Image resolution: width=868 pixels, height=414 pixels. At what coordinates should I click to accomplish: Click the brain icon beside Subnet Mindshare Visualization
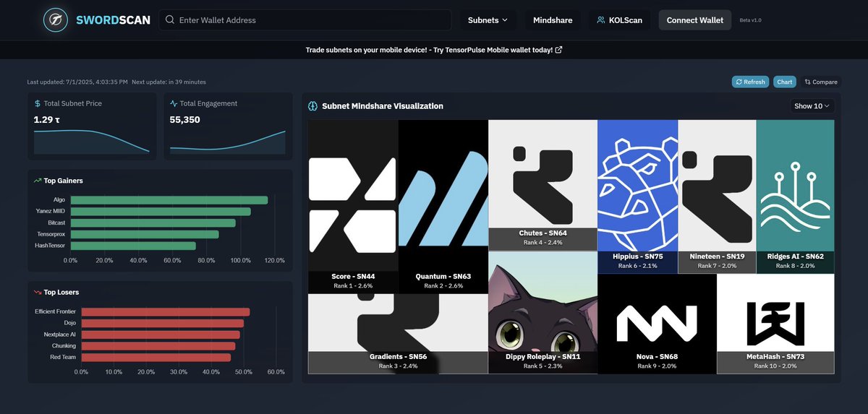click(313, 106)
